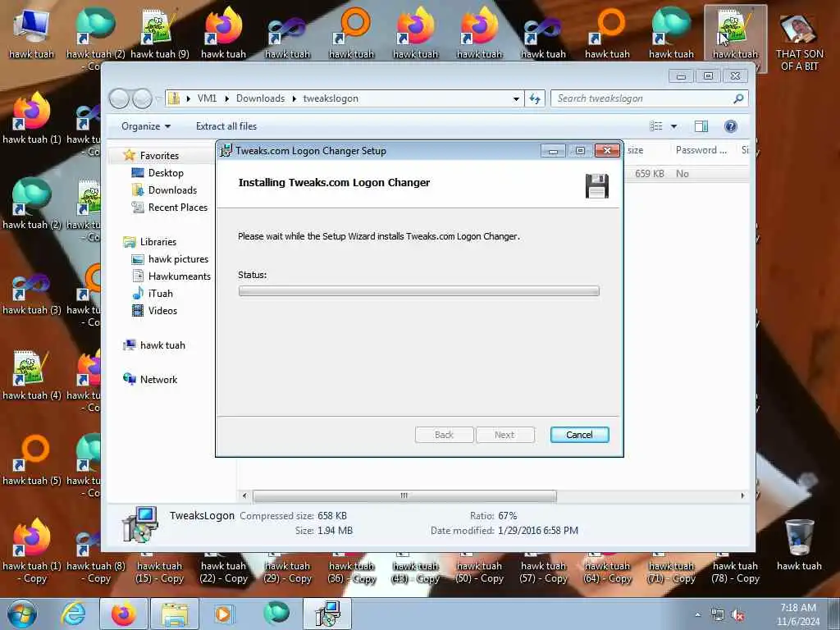
Task: Select VM1 in the address breadcrumb
Action: (207, 98)
